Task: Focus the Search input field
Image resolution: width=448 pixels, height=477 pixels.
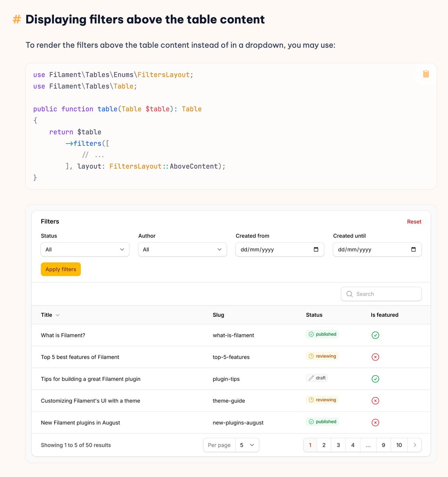Action: click(x=381, y=294)
